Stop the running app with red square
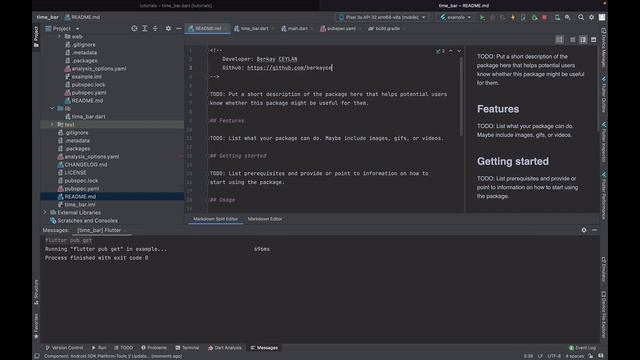 (544, 18)
